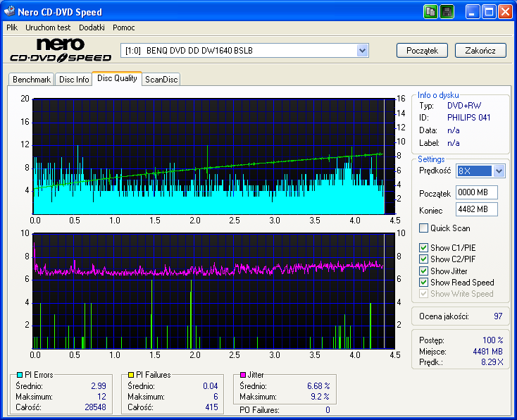Open the drive selection dropdown arrow
The width and height of the screenshot is (517, 420).
coord(362,51)
